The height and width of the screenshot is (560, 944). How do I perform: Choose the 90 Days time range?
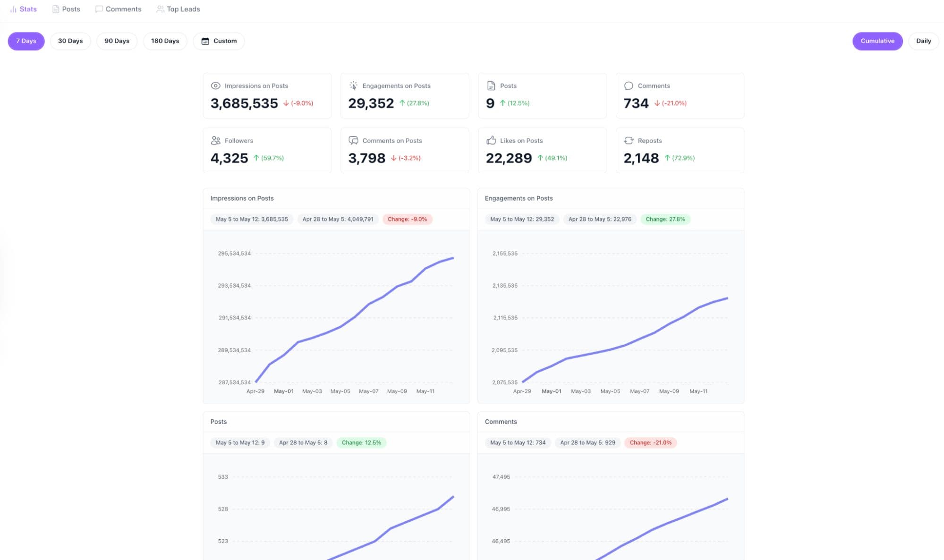(x=117, y=41)
